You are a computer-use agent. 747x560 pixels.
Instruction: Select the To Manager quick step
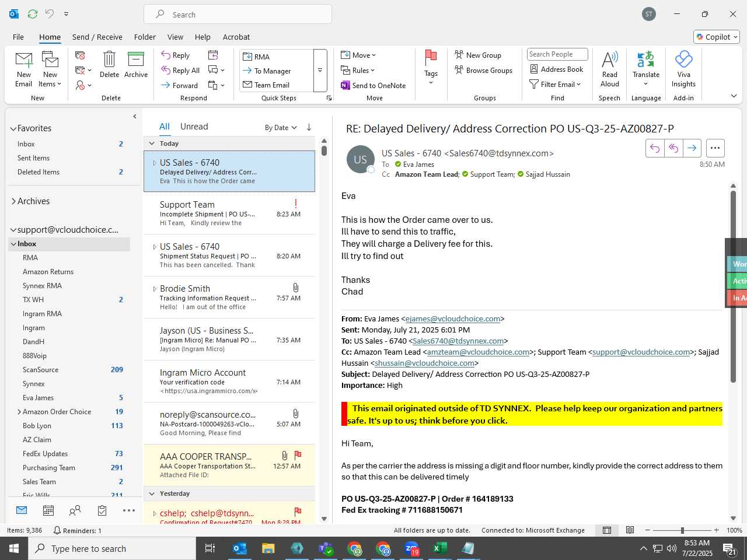pos(277,71)
